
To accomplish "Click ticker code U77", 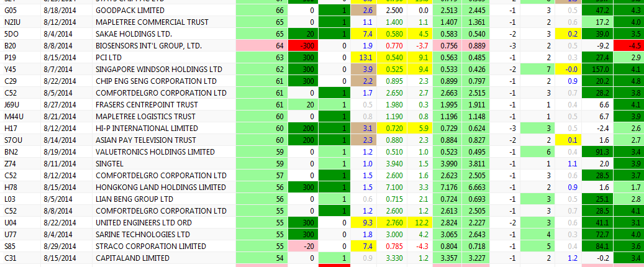I will (x=10, y=235).
